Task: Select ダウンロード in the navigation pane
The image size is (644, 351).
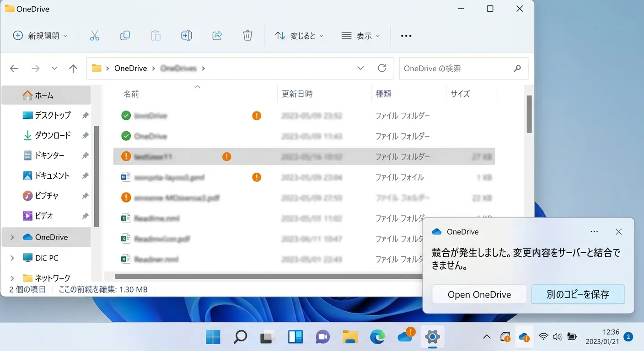Action: 53,135
